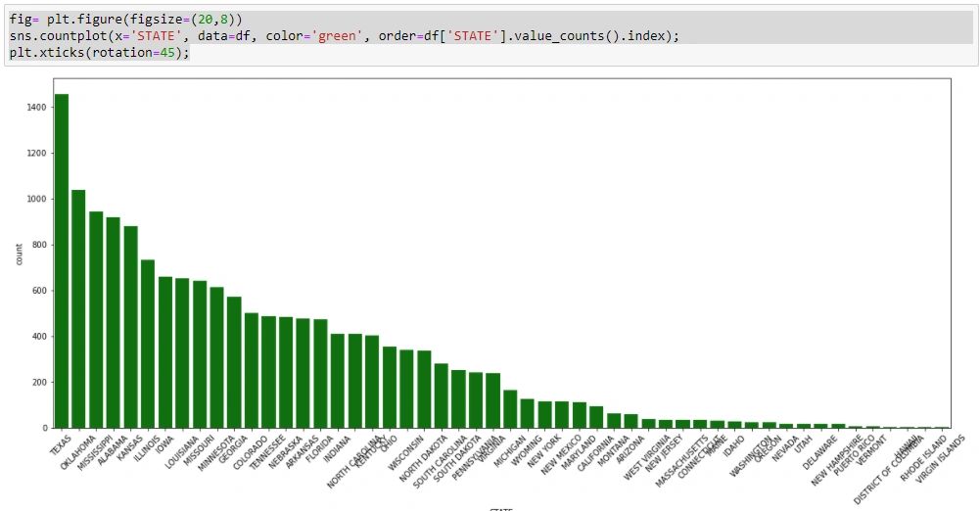The width and height of the screenshot is (980, 511).
Task: Click the INDIANA x-axis label
Action: [x=337, y=448]
